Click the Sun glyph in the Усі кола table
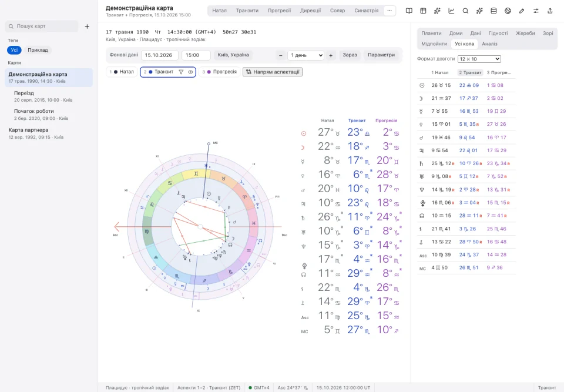The height and width of the screenshot is (392, 564). click(x=422, y=85)
